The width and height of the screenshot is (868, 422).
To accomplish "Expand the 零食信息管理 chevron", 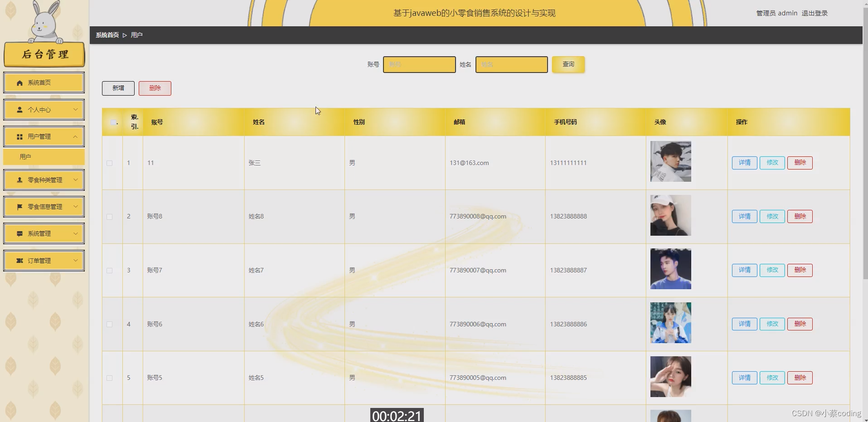I will (x=76, y=206).
